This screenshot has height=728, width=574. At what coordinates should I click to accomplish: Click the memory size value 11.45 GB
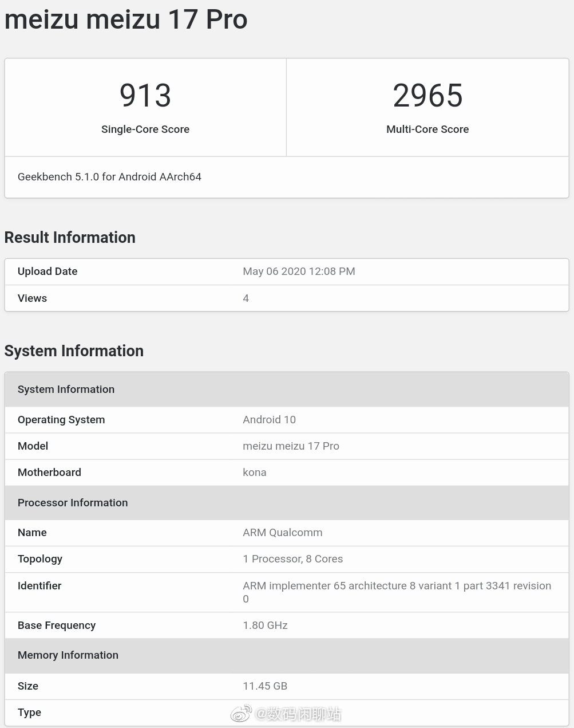pyautogui.click(x=265, y=686)
